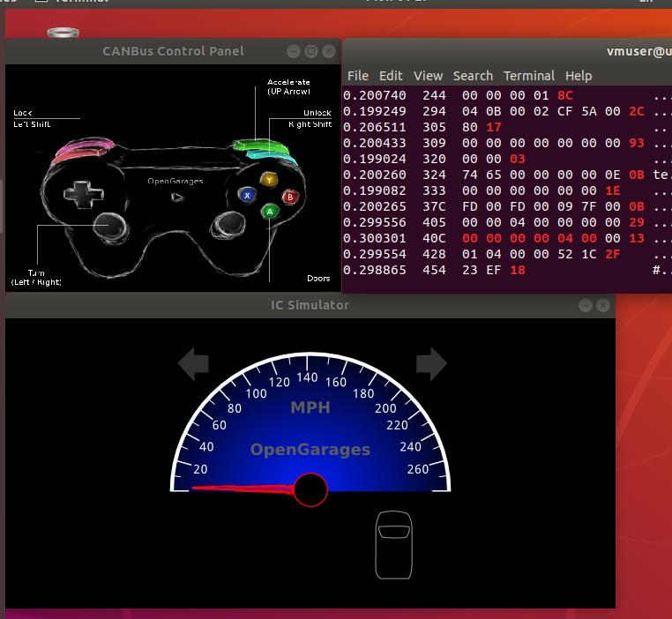Click the right turn signal arrow
Viewport: 672px width, 619px height.
click(x=431, y=363)
